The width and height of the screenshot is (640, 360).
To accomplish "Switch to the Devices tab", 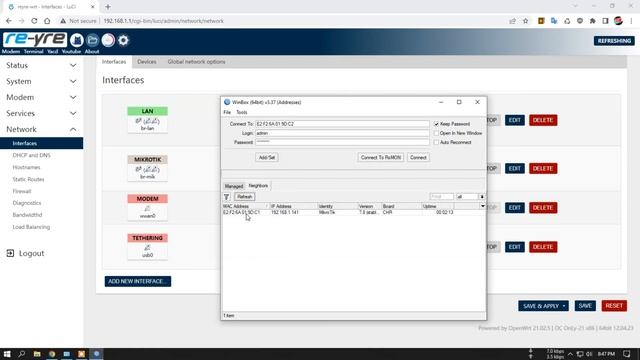I will tap(147, 62).
